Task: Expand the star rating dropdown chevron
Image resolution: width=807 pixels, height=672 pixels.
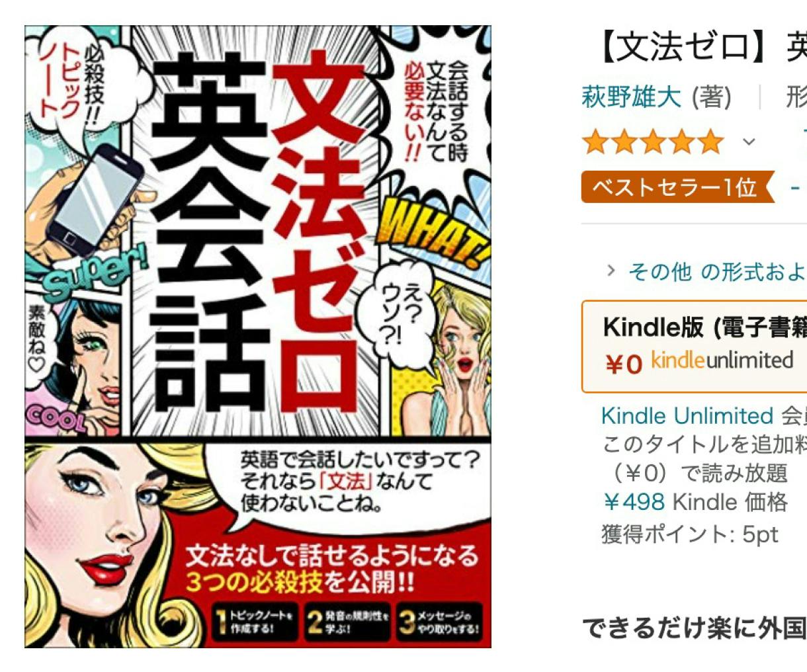Action: point(749,142)
